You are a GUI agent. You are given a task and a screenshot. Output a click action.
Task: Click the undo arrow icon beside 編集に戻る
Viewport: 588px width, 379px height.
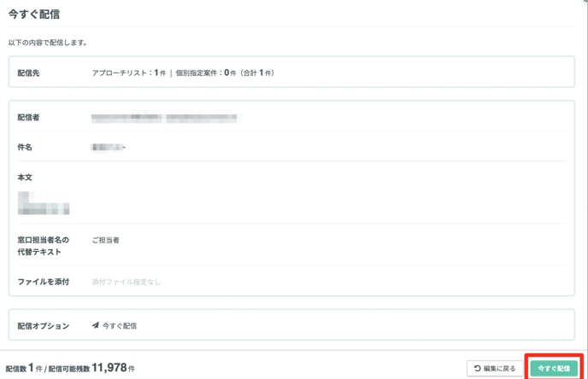point(478,368)
